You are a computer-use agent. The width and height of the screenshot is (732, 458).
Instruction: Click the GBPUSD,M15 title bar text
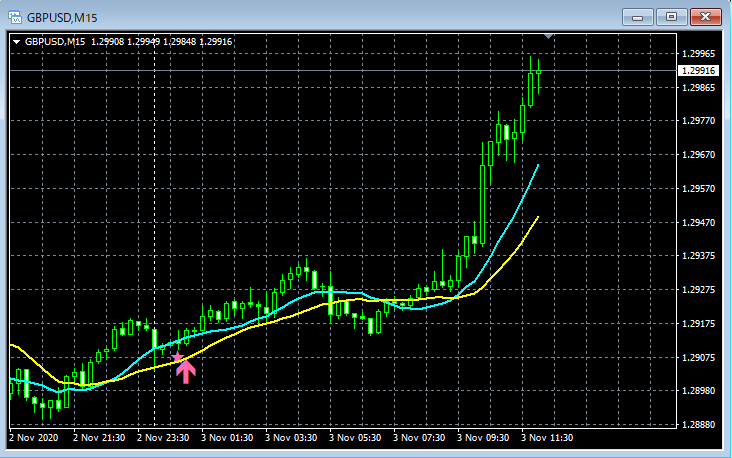click(62, 18)
